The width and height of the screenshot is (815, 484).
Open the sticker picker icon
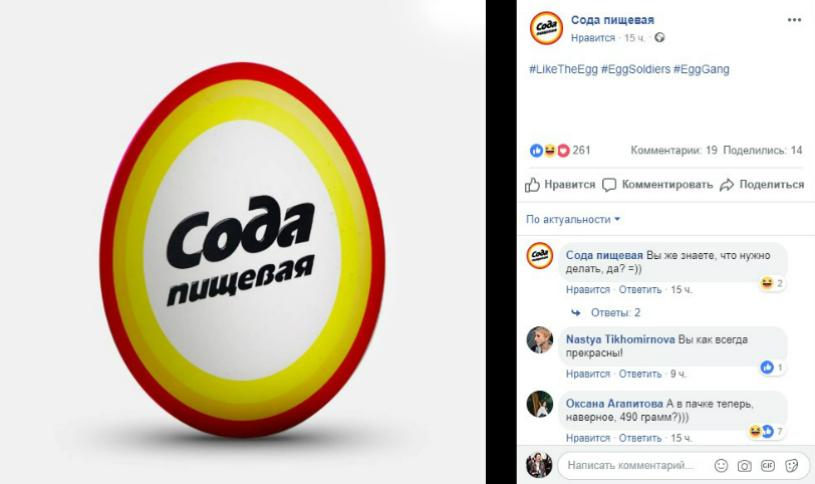point(792,465)
